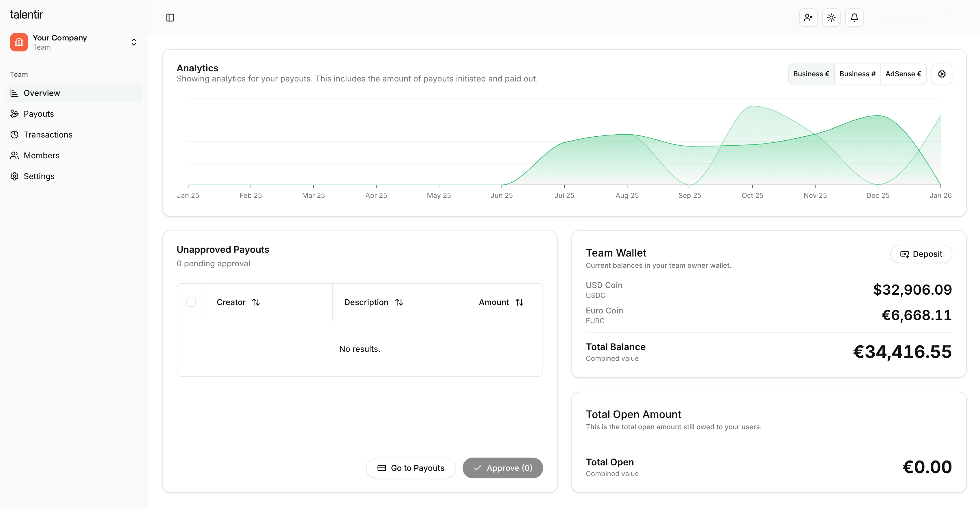980x509 pixels.
Task: Click Go to Payouts button
Action: pos(410,468)
